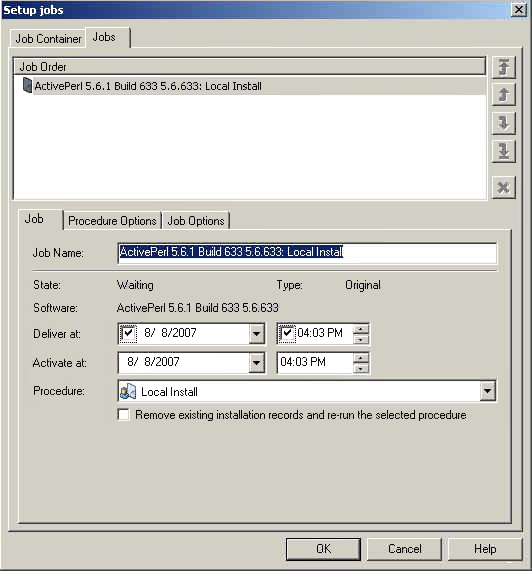Viewport: 532px width, 571px height.
Task: Move job to bottom of order
Action: pyautogui.click(x=504, y=151)
